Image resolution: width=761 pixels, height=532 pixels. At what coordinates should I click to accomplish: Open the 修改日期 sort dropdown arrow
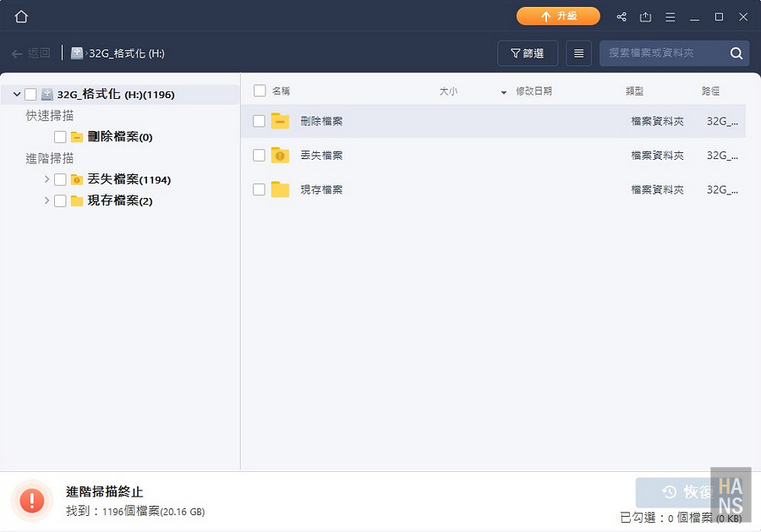pyautogui.click(x=505, y=91)
